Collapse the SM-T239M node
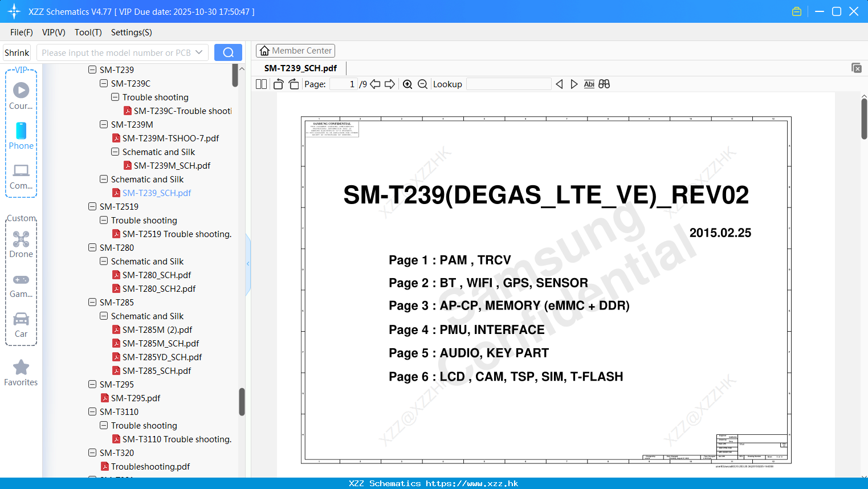The height and width of the screenshot is (489, 868). (x=104, y=124)
